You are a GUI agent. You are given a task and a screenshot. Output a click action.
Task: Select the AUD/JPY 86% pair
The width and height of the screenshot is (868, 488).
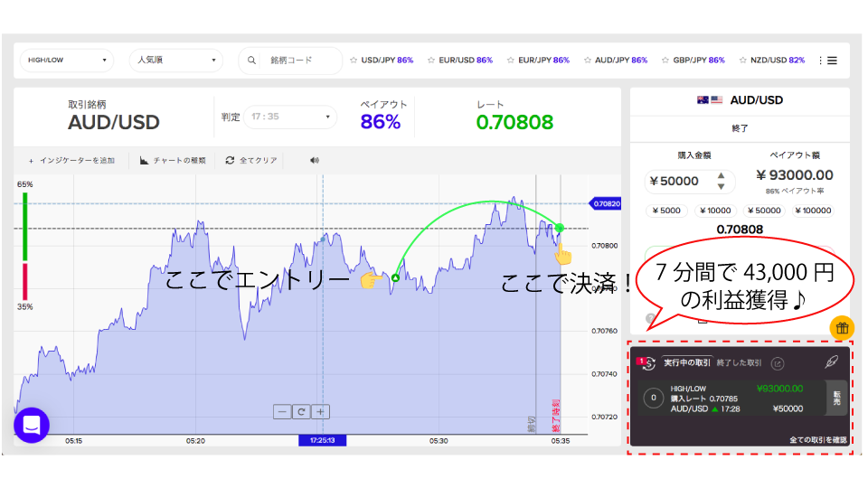point(621,61)
